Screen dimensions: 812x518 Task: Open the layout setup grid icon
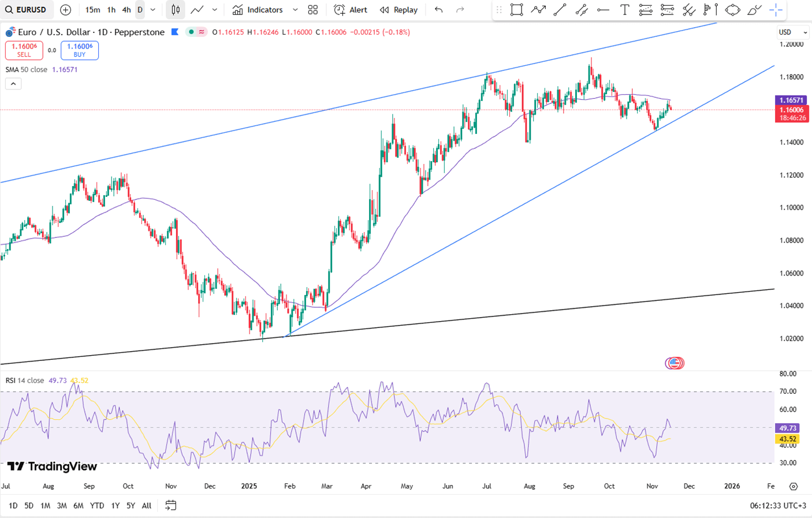pos(313,10)
